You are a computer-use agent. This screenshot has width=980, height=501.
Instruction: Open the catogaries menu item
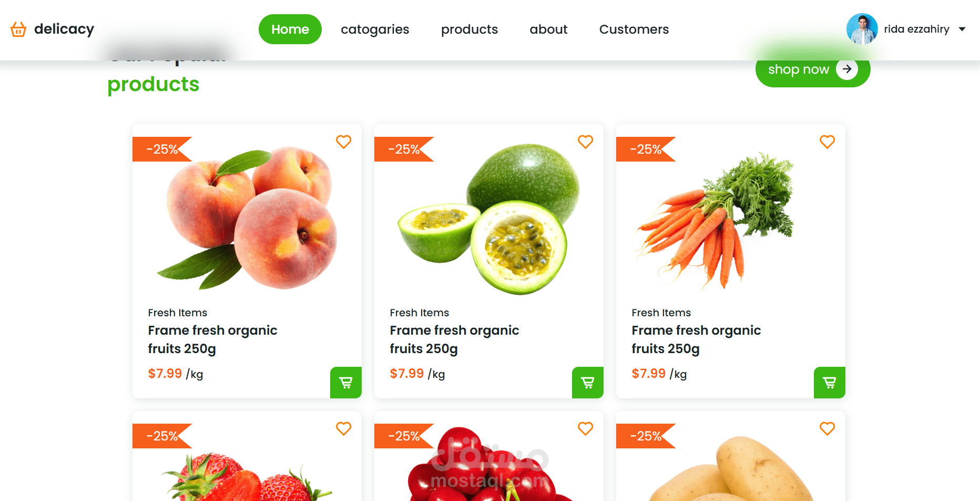click(x=375, y=29)
